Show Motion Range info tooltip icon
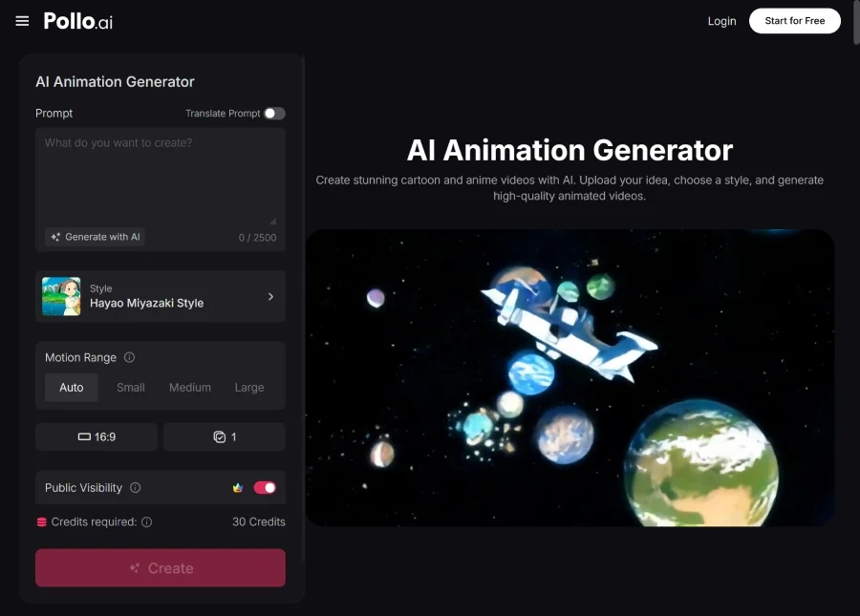Screen dimensions: 860x616 pos(129,357)
